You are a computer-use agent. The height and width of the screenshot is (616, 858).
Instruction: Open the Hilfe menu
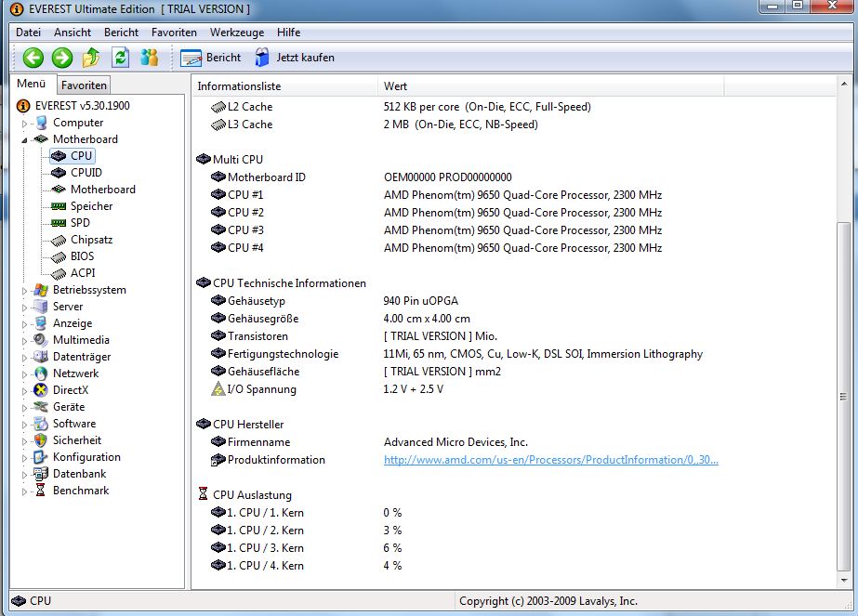(x=288, y=33)
